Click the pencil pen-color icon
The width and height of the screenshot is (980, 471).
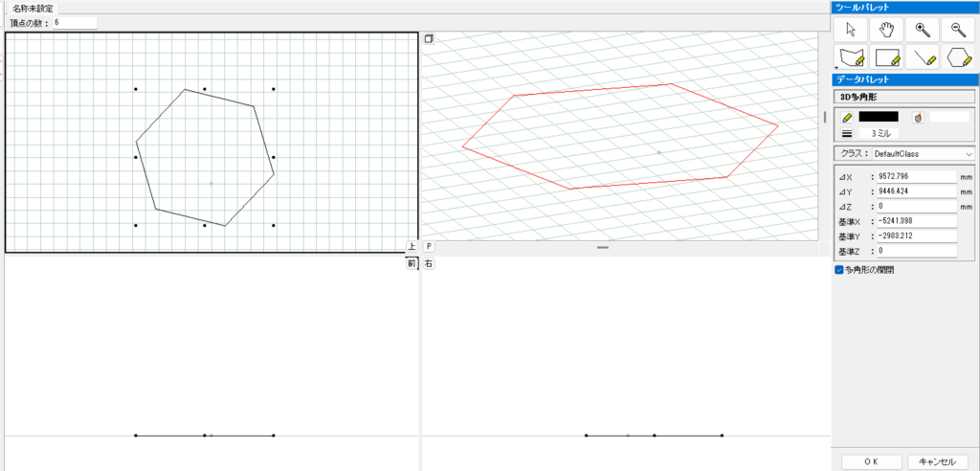click(x=847, y=117)
